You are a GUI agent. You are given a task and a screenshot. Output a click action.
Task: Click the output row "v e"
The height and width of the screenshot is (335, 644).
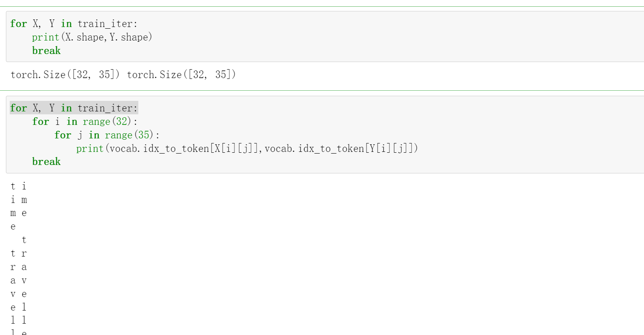click(19, 294)
